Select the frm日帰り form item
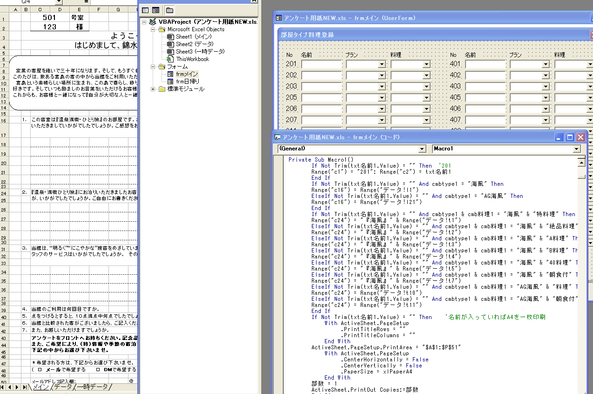 click(x=188, y=81)
